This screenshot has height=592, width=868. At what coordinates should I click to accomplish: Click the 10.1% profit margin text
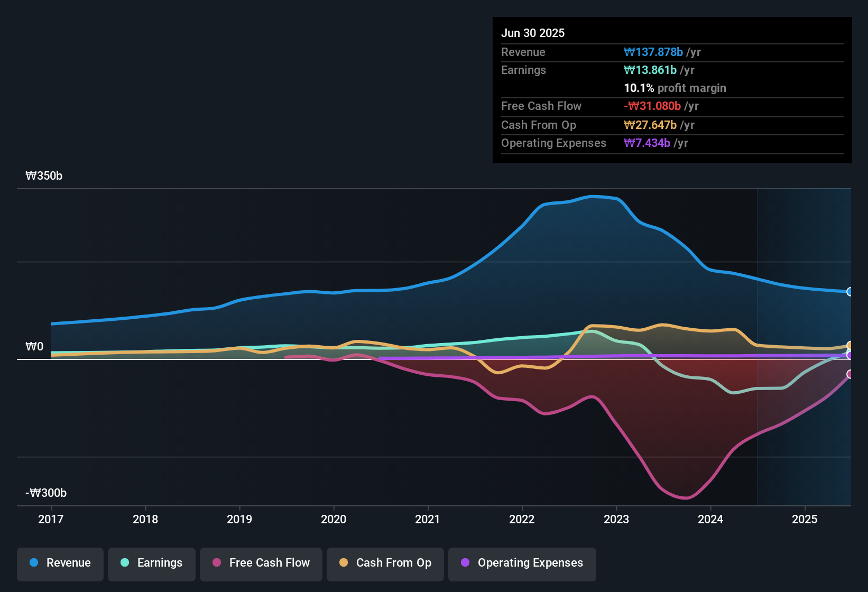click(x=675, y=88)
